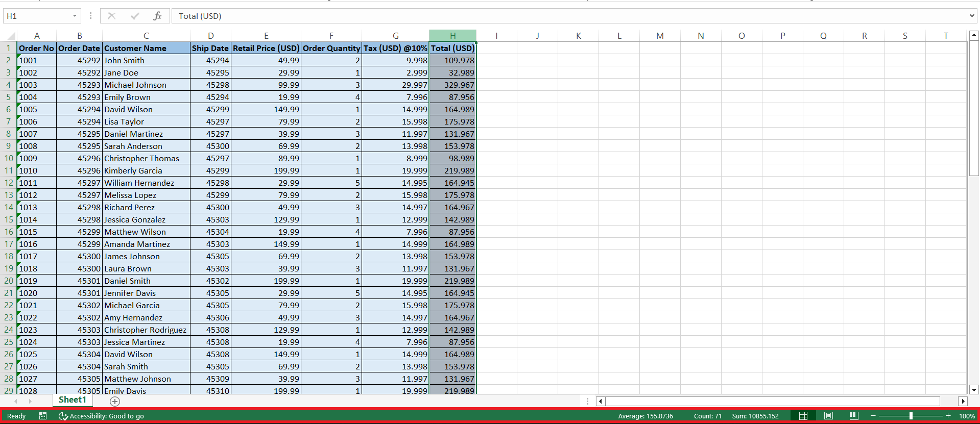
Task: Select column E header
Action: (266, 36)
